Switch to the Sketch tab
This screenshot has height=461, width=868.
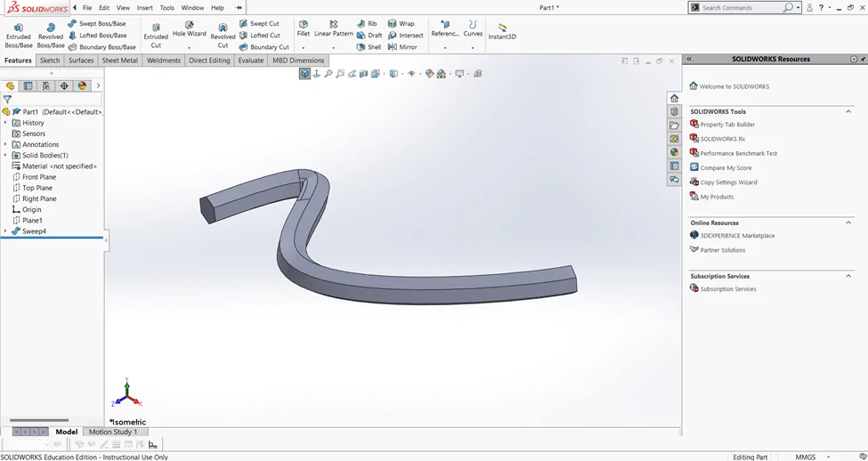coord(50,61)
